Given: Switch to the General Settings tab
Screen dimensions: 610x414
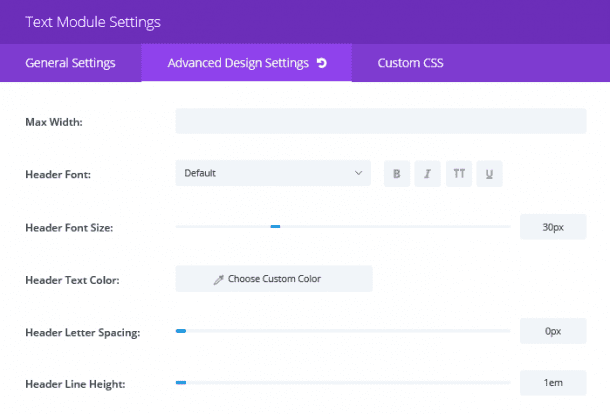Looking at the screenshot, I should pos(70,63).
